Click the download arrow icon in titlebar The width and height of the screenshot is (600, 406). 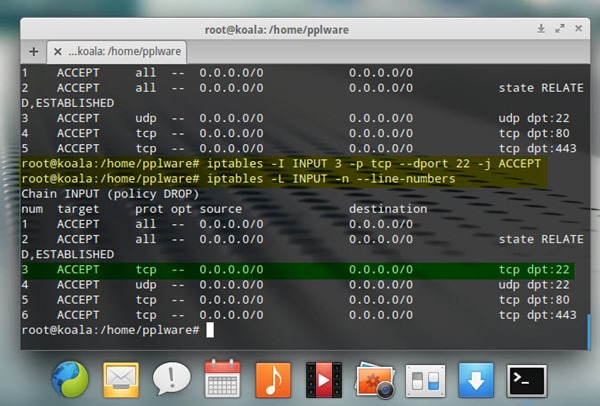tap(541, 29)
